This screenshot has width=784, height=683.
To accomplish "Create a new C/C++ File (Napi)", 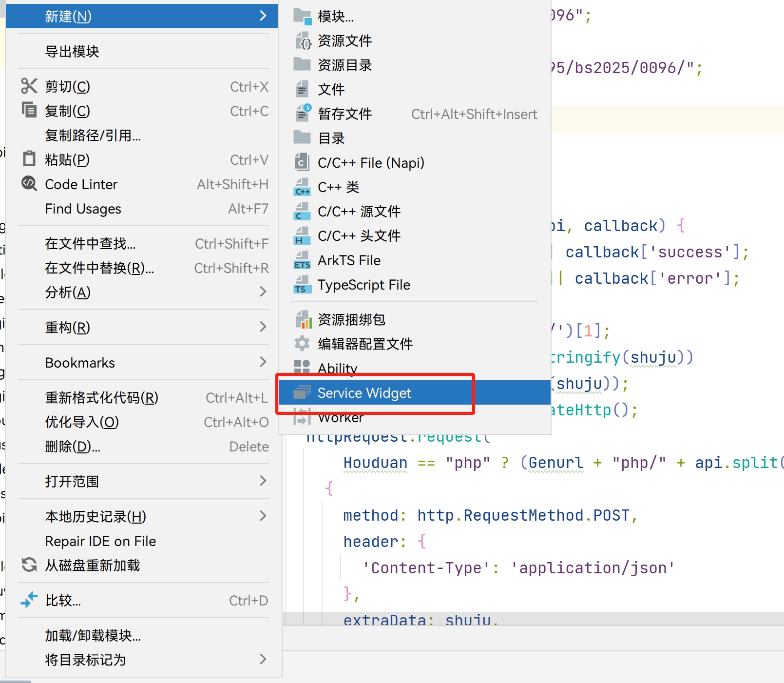I will pos(371,162).
